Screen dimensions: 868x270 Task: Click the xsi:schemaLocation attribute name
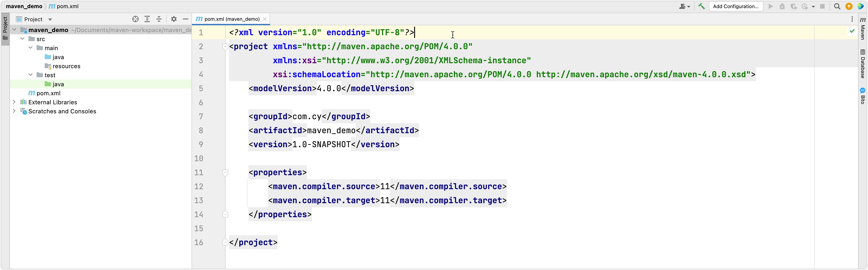tap(317, 74)
